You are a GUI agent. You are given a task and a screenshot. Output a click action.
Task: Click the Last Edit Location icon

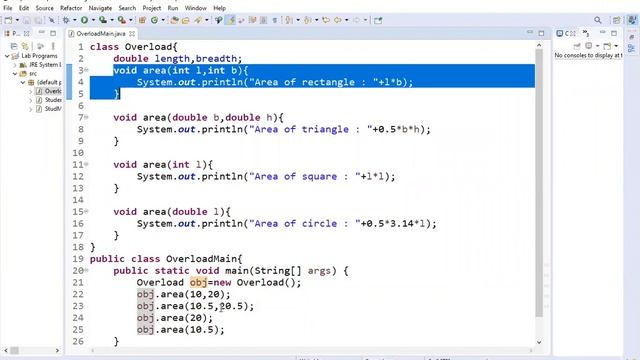[326, 20]
